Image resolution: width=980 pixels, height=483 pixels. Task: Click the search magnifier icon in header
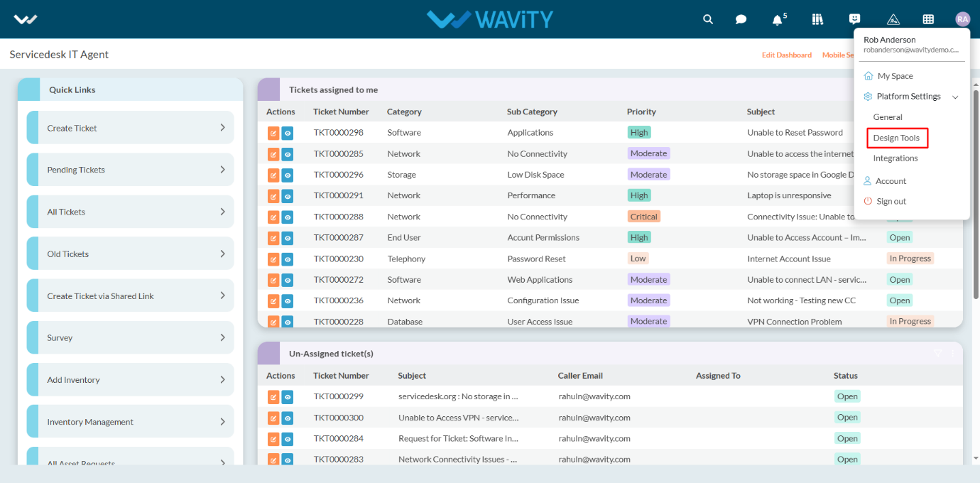coord(708,19)
